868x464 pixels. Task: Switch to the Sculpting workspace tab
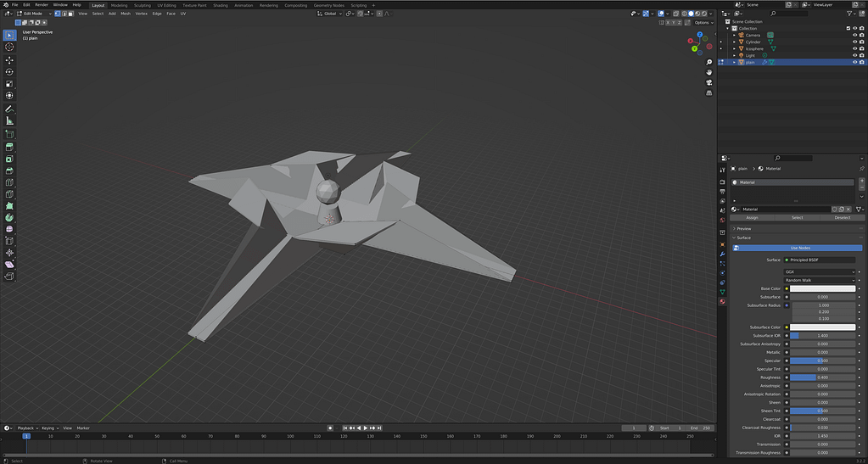point(143,4)
